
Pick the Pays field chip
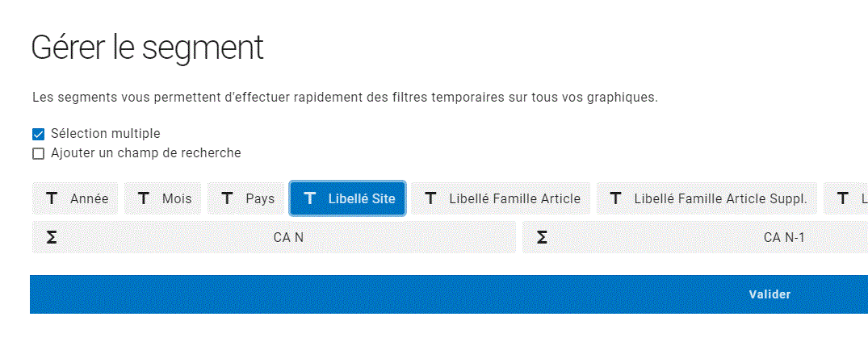pos(260,198)
